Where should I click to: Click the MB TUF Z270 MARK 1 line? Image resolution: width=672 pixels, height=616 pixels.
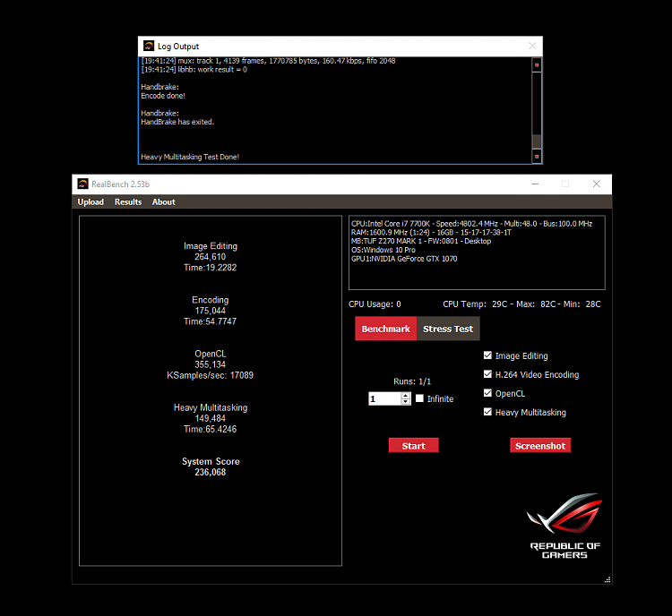pos(421,241)
